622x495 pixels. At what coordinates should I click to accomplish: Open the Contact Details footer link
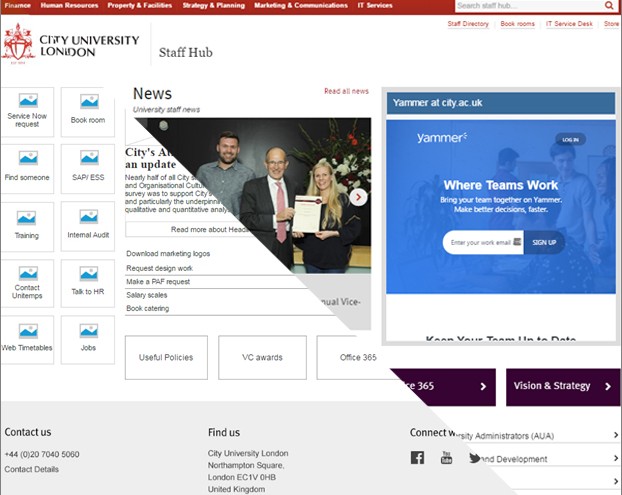pyautogui.click(x=32, y=469)
